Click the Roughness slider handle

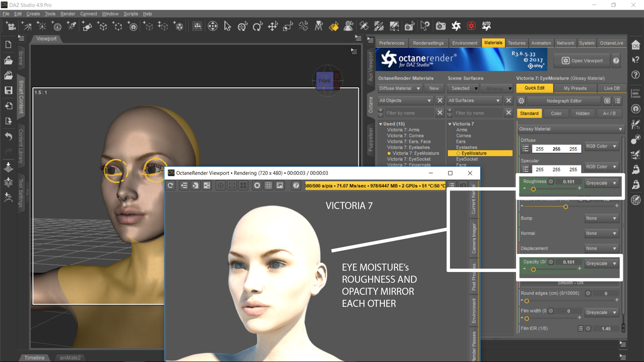pyautogui.click(x=533, y=189)
